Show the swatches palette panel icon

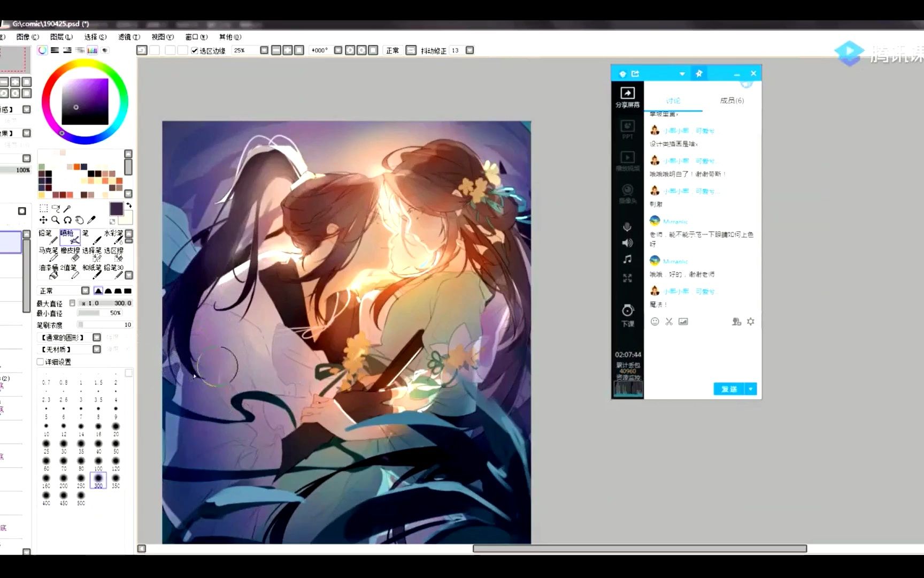(x=93, y=50)
